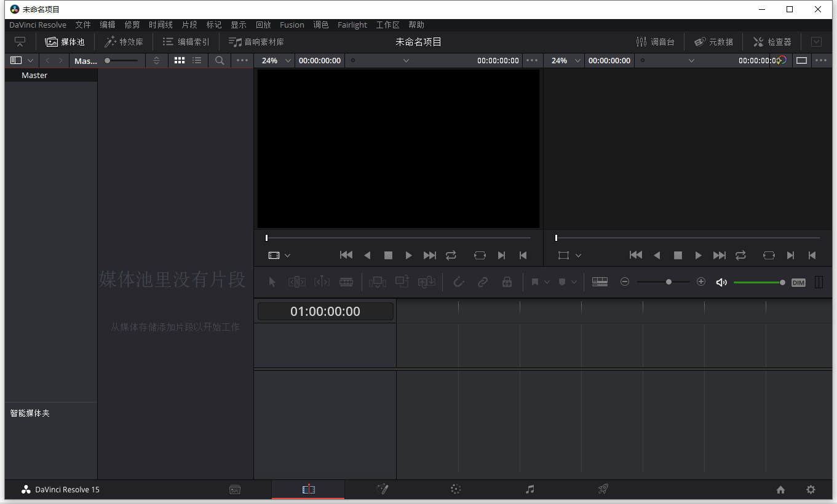Play reverse in the source viewer

click(367, 255)
